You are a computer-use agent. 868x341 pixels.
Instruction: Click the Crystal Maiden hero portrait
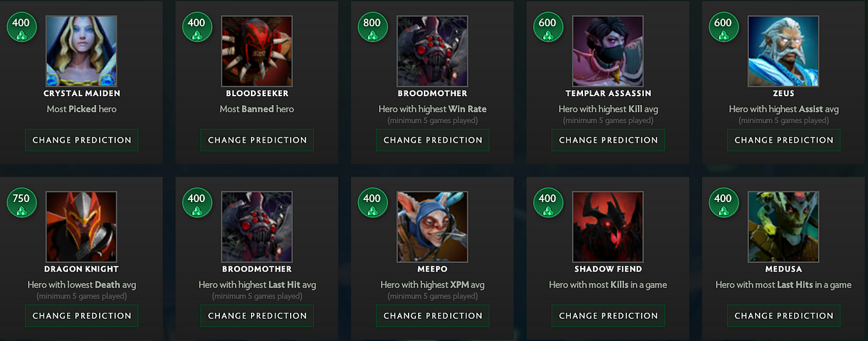point(81,51)
